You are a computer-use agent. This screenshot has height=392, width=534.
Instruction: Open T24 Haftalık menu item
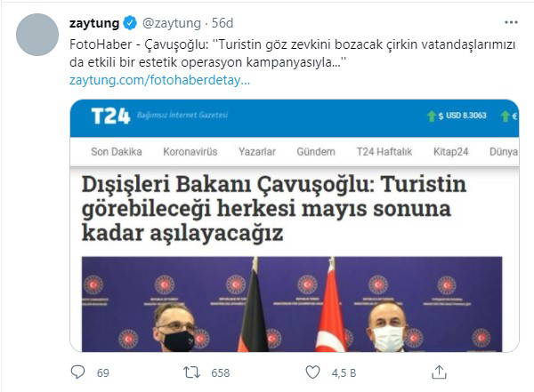click(384, 151)
